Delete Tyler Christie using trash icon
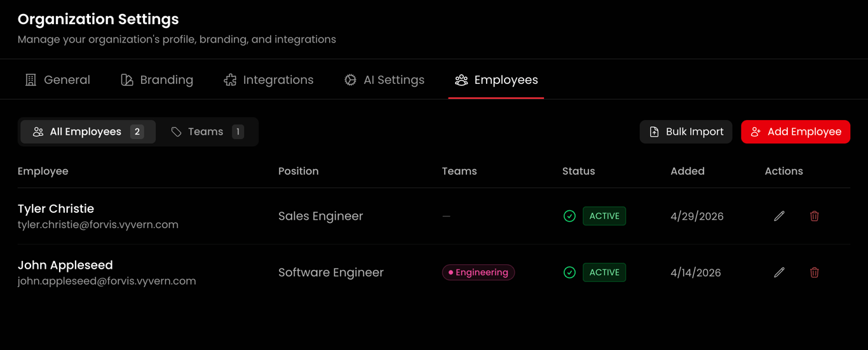 (x=814, y=216)
